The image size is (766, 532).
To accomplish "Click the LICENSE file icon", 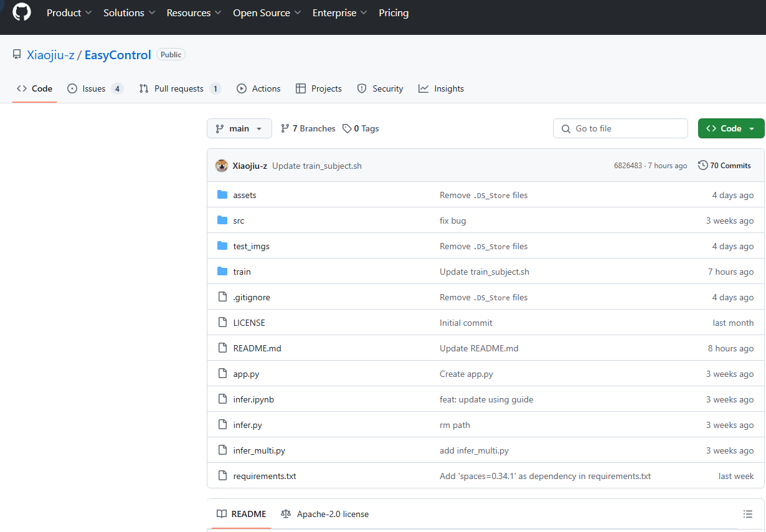I will 222,323.
